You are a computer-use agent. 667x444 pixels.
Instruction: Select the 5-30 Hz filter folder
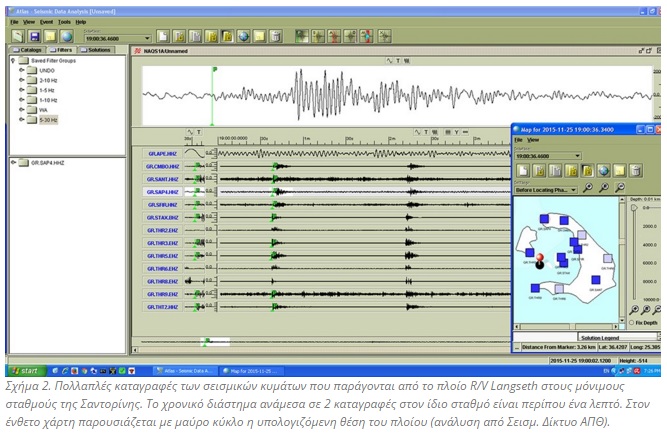(x=47, y=119)
